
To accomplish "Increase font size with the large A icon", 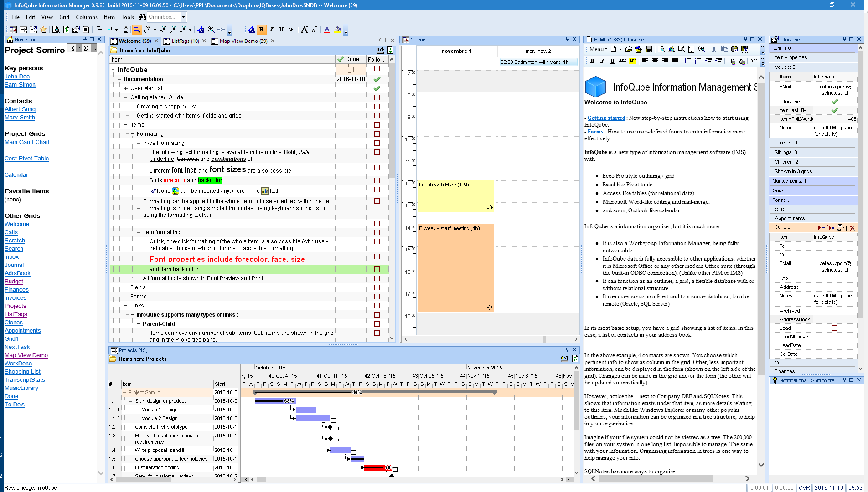I will click(x=305, y=30).
